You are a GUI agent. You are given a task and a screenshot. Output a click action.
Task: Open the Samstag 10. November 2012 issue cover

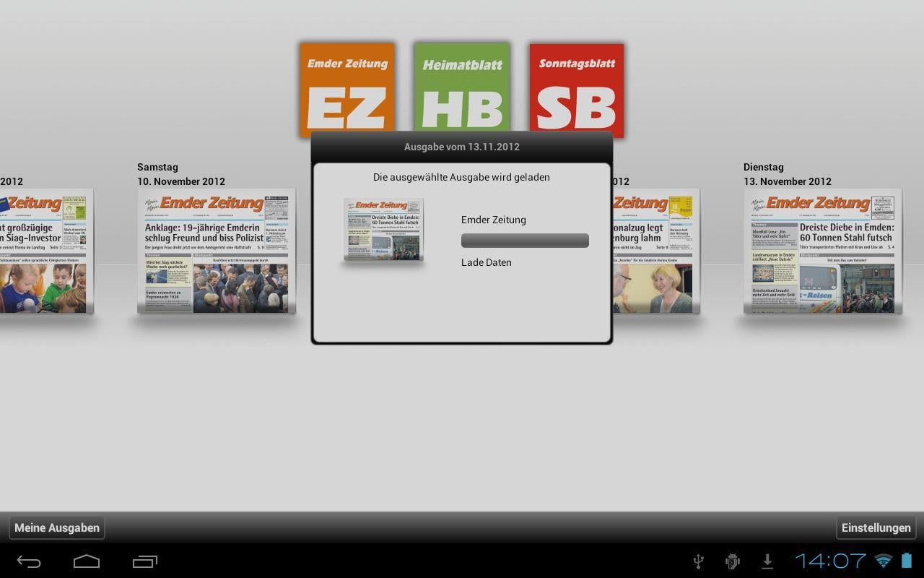(x=217, y=251)
